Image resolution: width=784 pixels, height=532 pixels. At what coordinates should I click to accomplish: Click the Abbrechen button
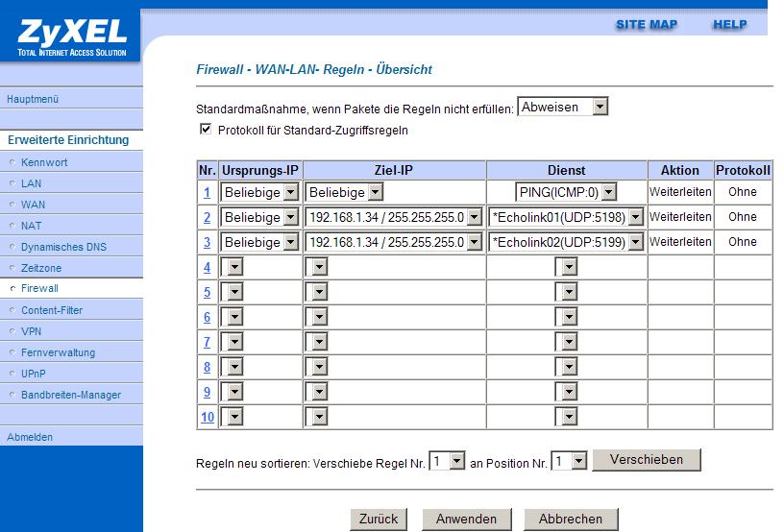click(571, 519)
